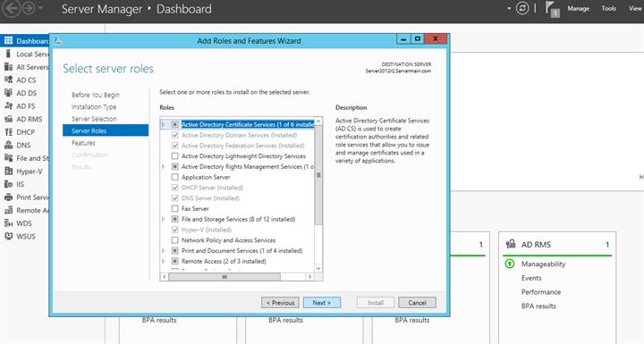Viewport: 644px width, 344px height.
Task: Click the AD RMS tile icon
Action: (x=511, y=244)
